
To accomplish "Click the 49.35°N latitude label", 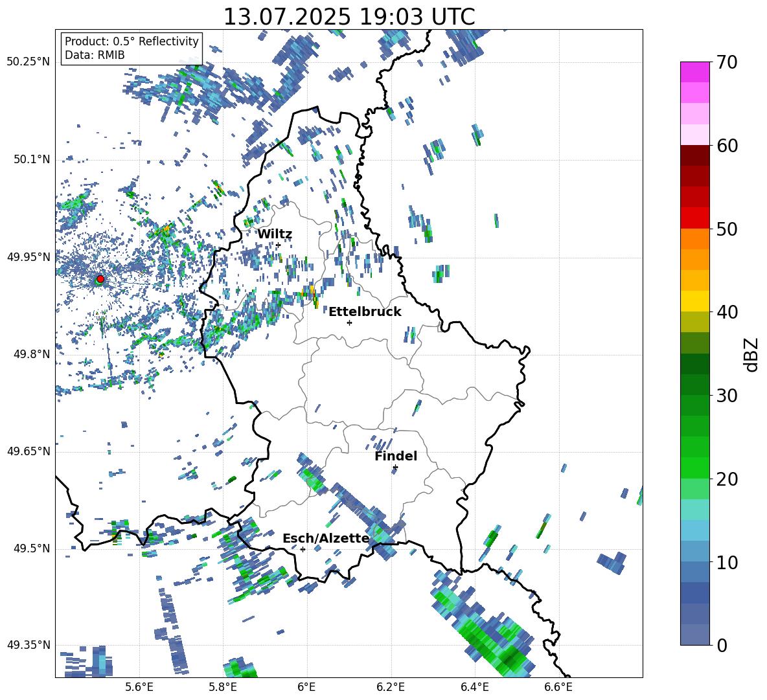I will 29,645.
